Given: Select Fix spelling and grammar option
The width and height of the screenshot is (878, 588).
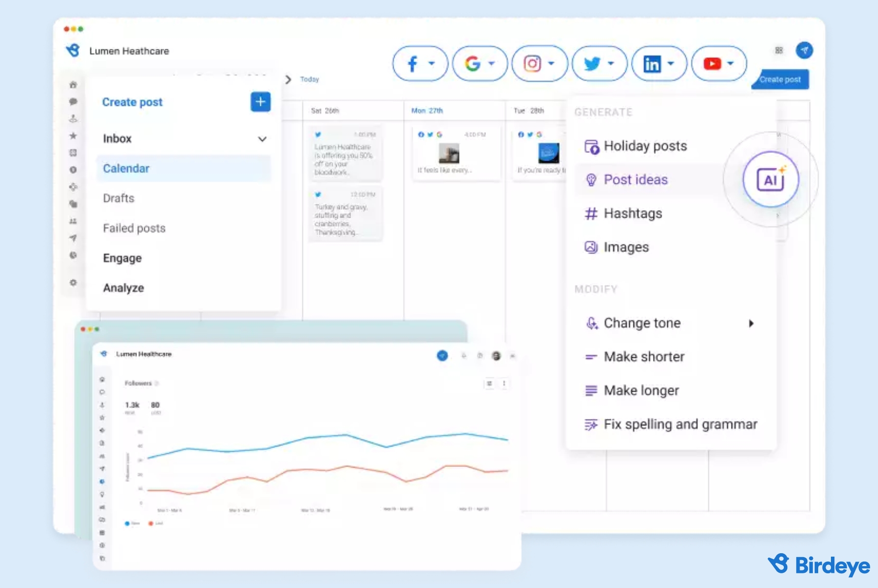Looking at the screenshot, I should pyautogui.click(x=680, y=424).
